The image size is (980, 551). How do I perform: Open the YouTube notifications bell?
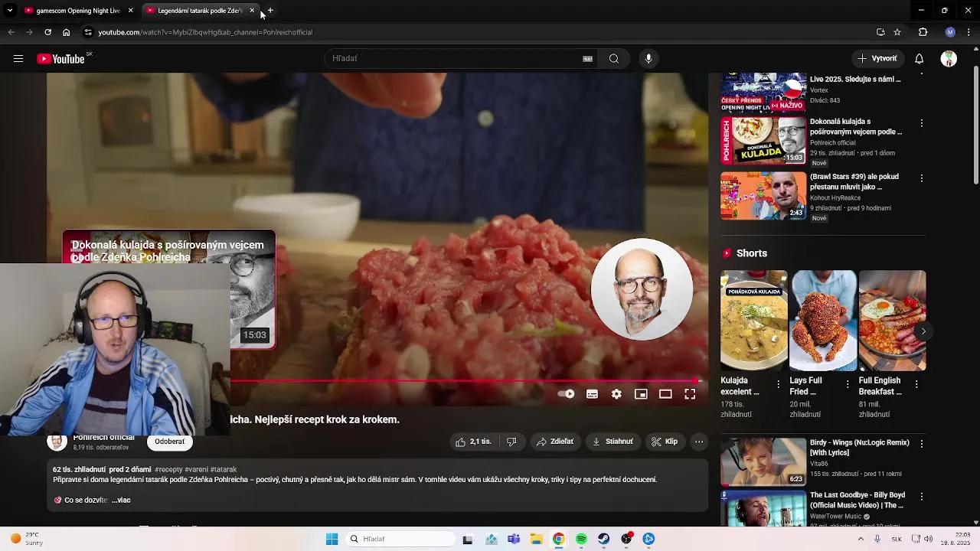tap(920, 59)
